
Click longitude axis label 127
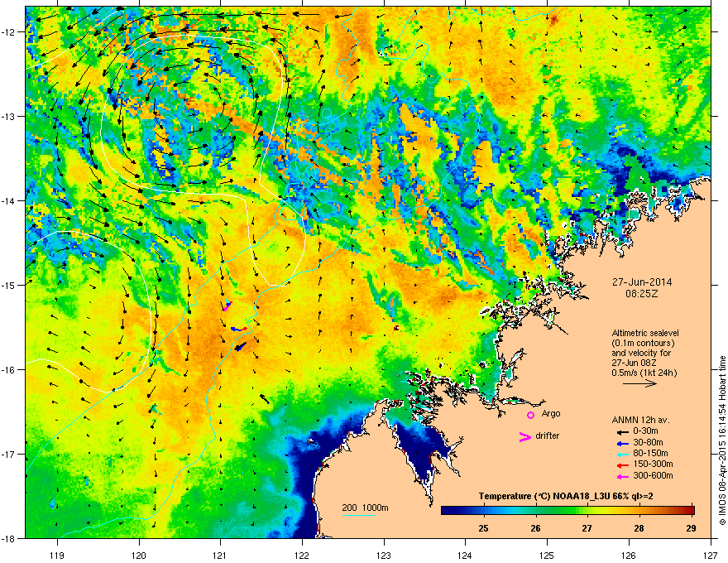(711, 555)
